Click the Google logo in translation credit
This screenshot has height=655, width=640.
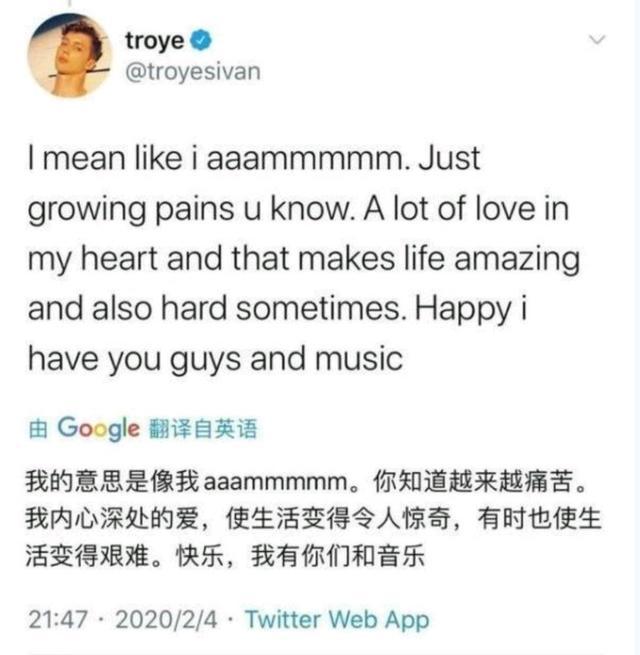98,428
